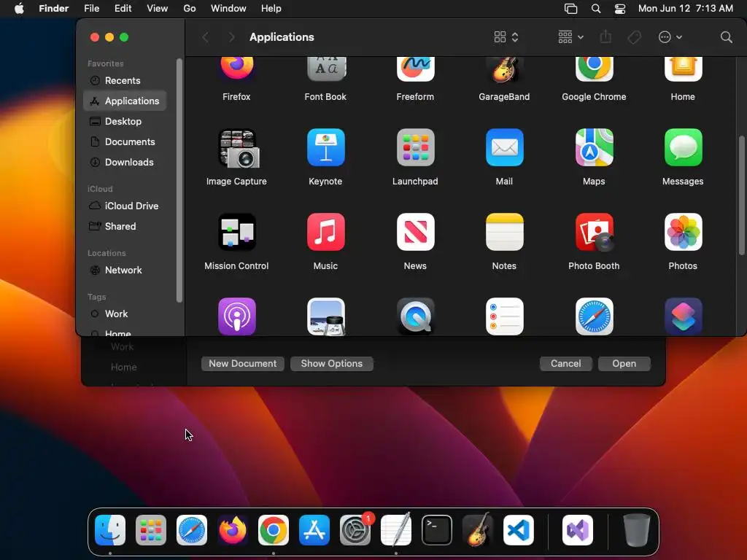
Task: Select the QuickTime Player app icon
Action: (x=415, y=316)
